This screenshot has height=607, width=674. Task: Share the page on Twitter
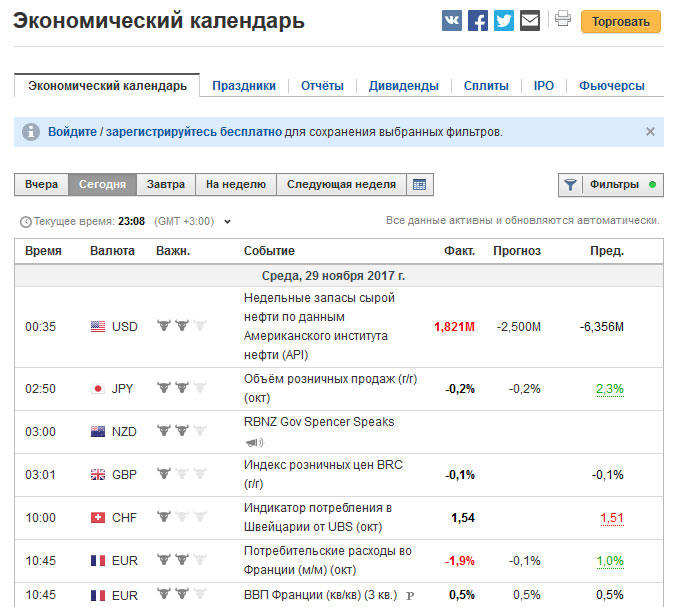click(504, 20)
